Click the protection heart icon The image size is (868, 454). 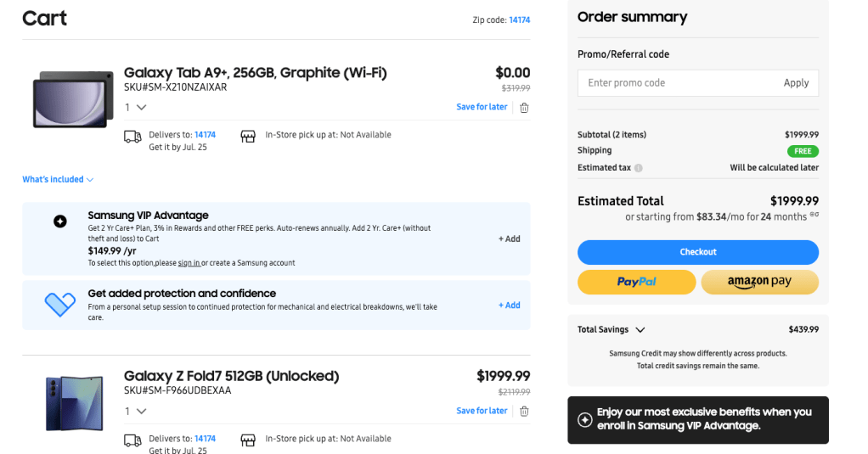(x=59, y=303)
